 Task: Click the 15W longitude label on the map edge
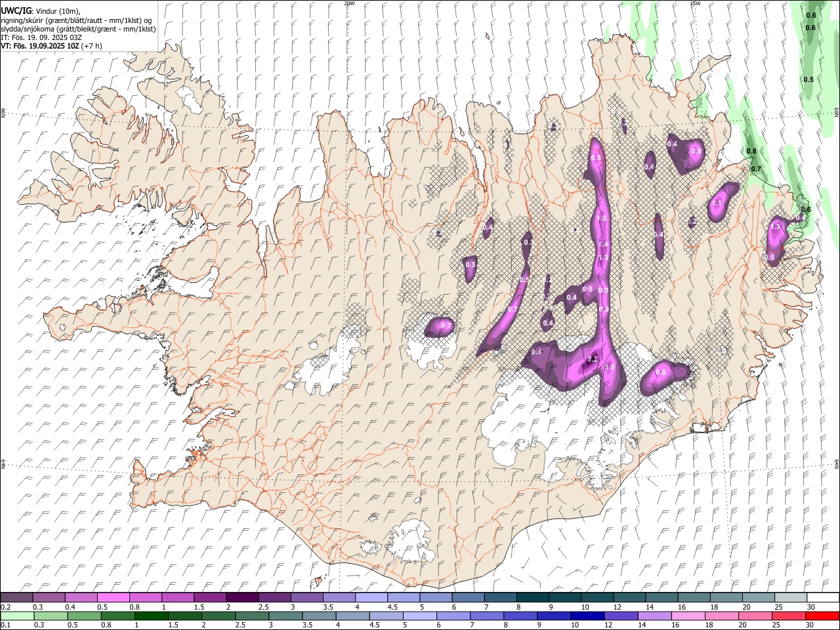[695, 3]
